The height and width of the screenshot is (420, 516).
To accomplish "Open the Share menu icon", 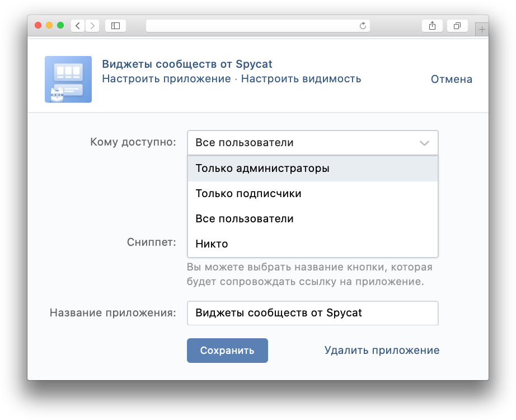I will point(432,26).
